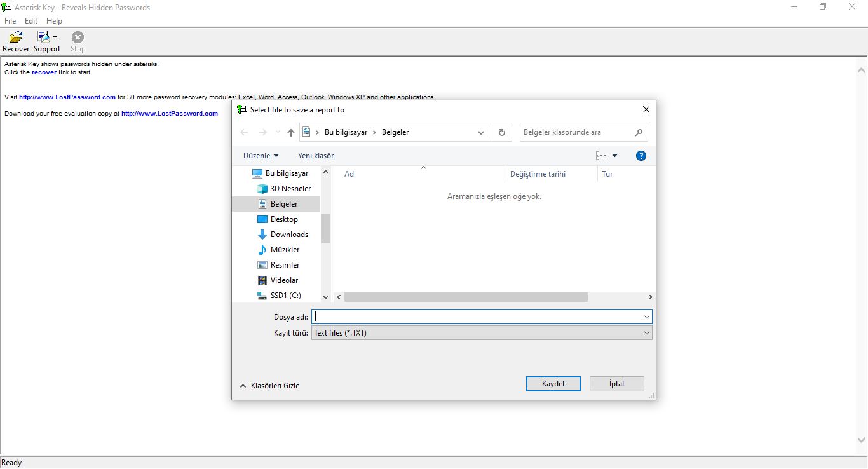Viewport: 868px width, 469px height.
Task: Go back in the save dialog
Action: click(245, 132)
